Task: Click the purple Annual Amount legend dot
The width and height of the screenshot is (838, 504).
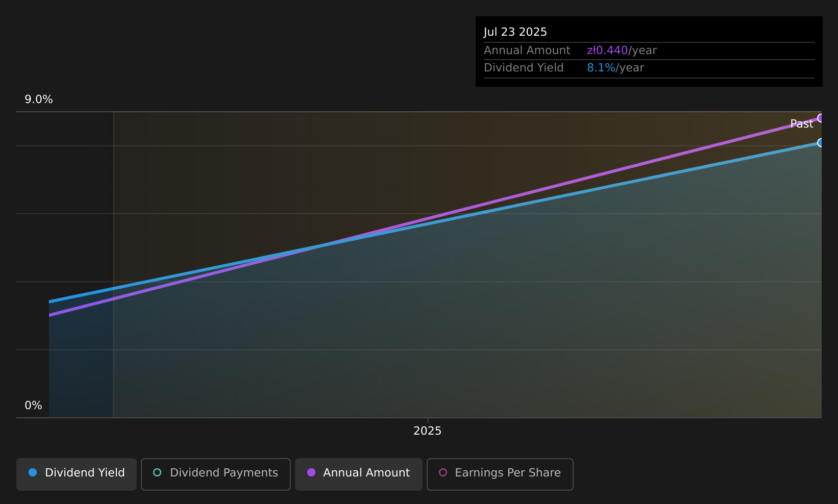Action: (311, 472)
